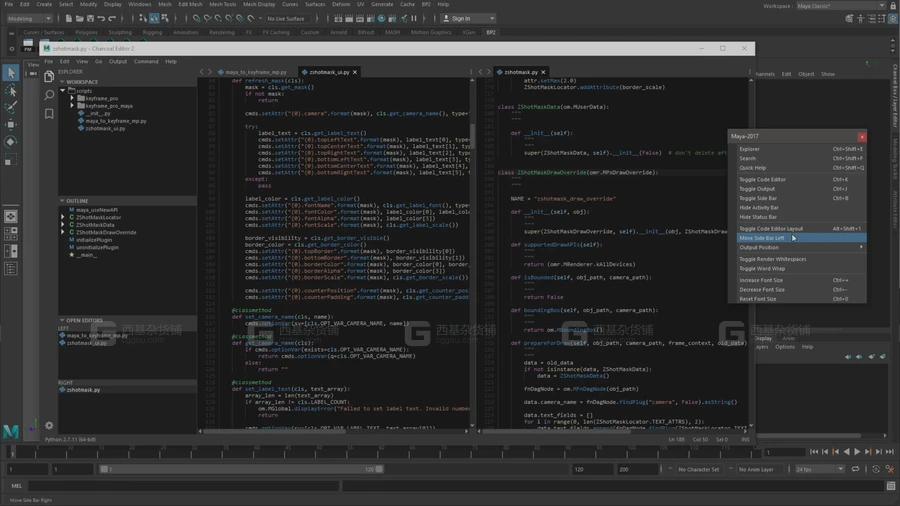Select Maya's Move tool
Image resolution: width=900 pixels, height=506 pixels.
pos(10,124)
